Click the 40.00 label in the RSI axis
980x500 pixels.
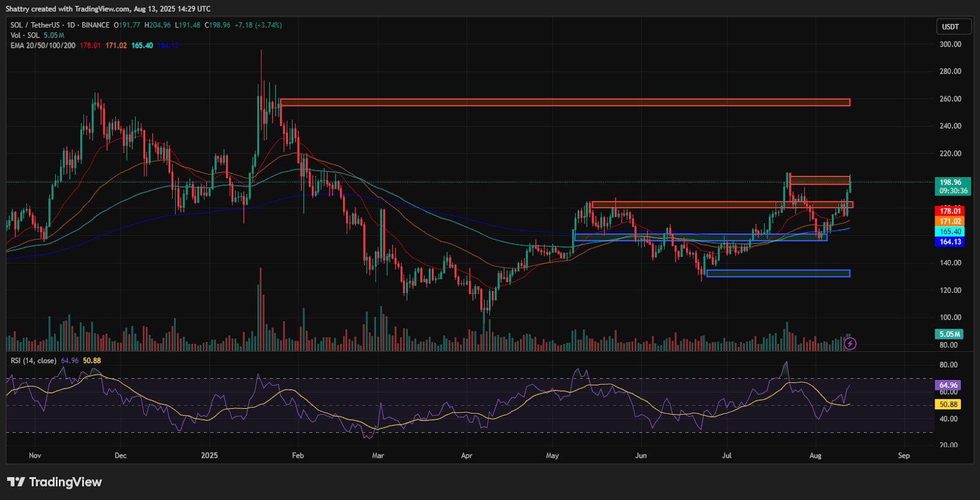[x=948, y=419]
